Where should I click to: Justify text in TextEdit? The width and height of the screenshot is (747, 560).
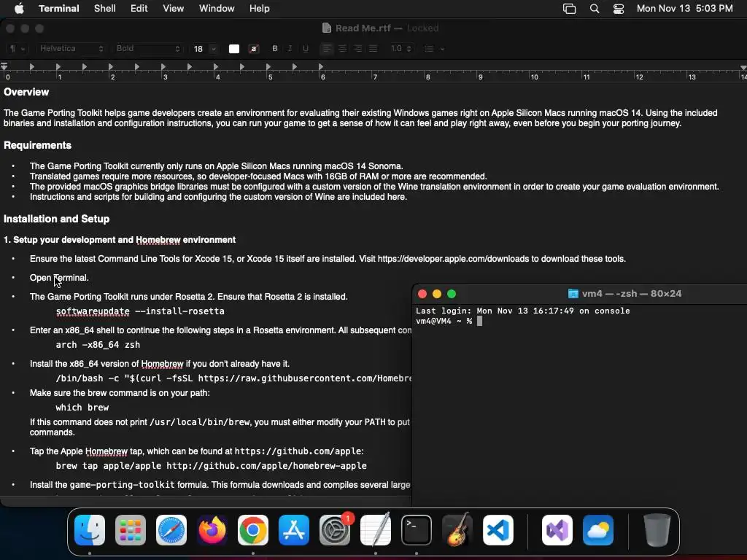pos(373,49)
